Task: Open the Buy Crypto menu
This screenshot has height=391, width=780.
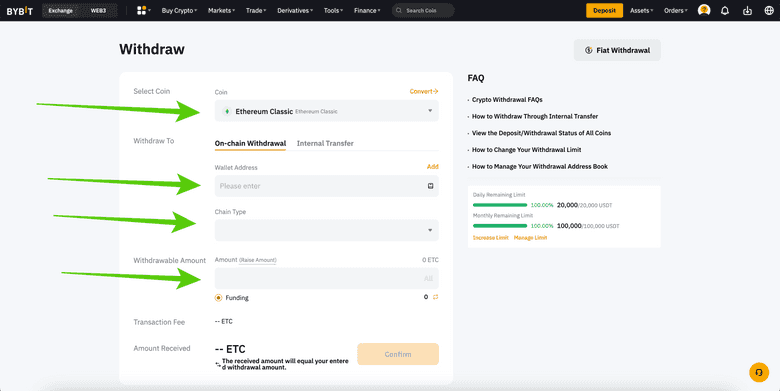Action: pyautogui.click(x=179, y=10)
